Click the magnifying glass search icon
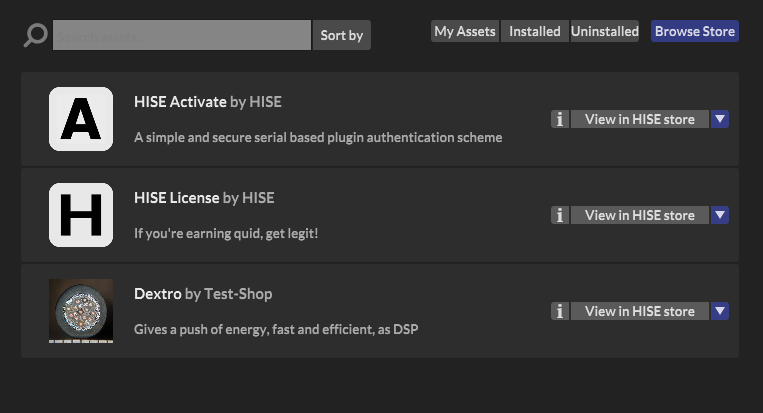 tap(36, 36)
